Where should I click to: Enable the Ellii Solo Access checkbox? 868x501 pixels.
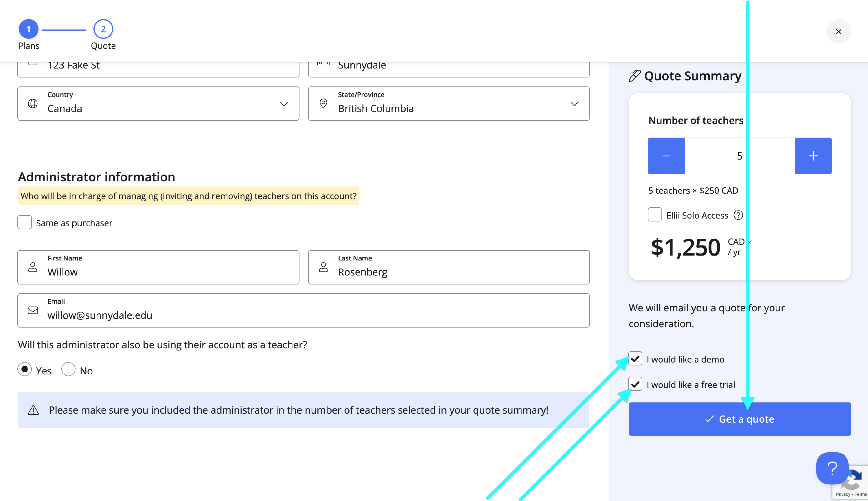tap(654, 215)
